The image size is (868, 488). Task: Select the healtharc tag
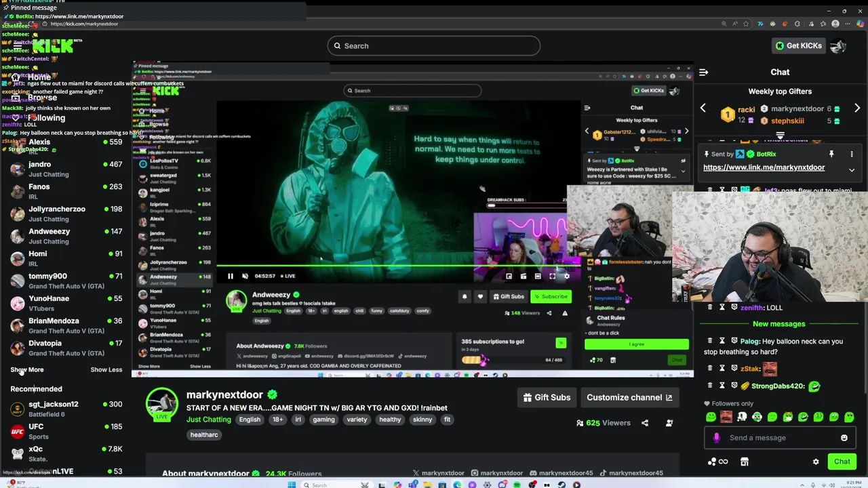tap(204, 434)
